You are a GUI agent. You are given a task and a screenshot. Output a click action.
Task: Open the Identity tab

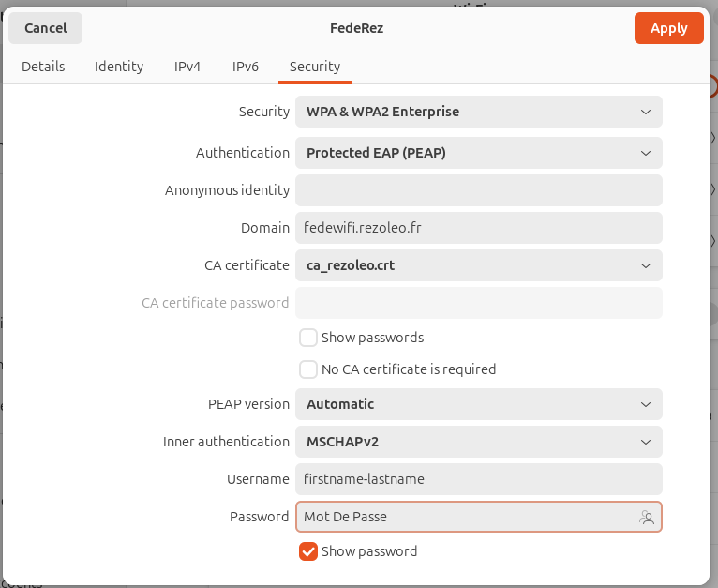pos(119,67)
